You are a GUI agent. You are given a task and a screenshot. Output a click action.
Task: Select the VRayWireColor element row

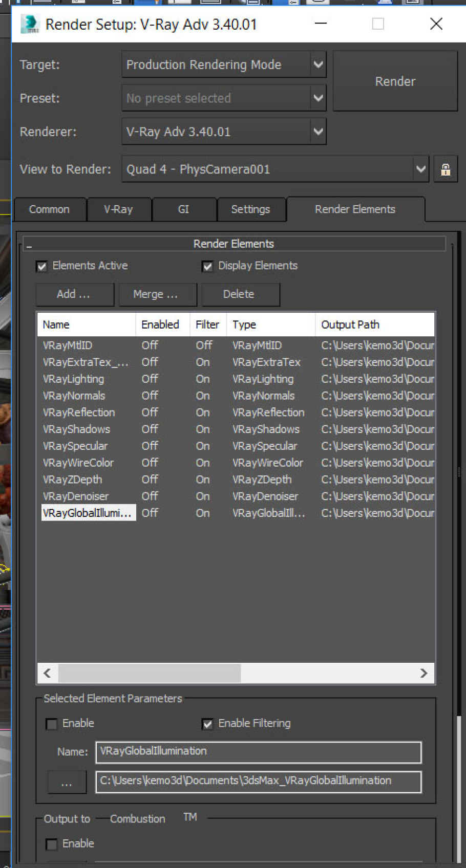click(x=236, y=463)
